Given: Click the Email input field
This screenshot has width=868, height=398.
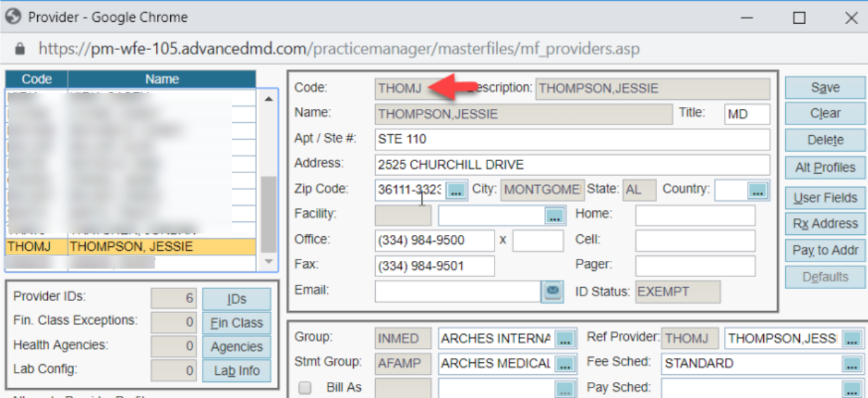Looking at the screenshot, I should point(457,291).
